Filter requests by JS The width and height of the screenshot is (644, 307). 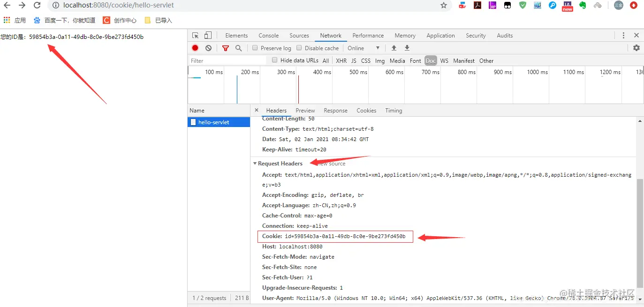(x=354, y=60)
